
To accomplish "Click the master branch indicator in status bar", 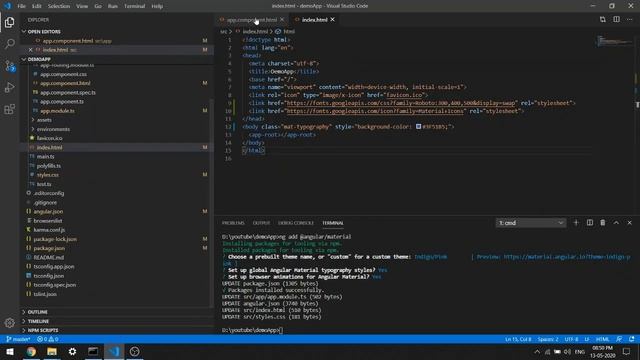I will [x=18, y=339].
